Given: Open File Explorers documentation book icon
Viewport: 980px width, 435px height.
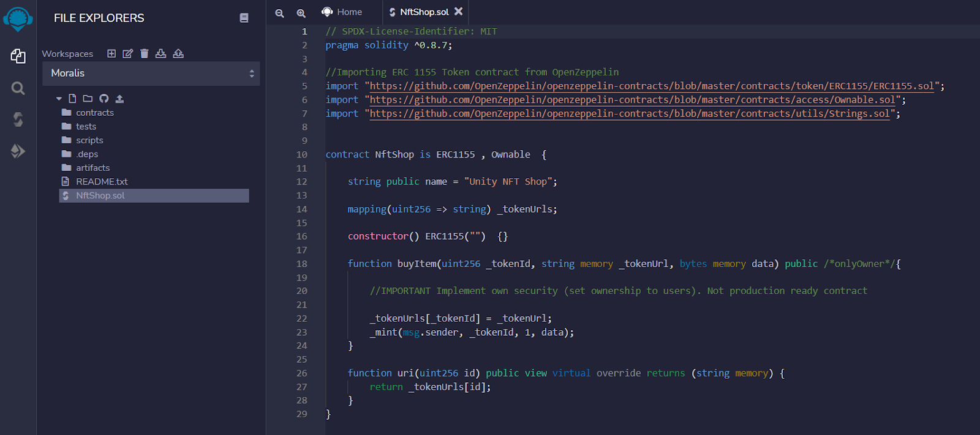Looking at the screenshot, I should [x=244, y=18].
